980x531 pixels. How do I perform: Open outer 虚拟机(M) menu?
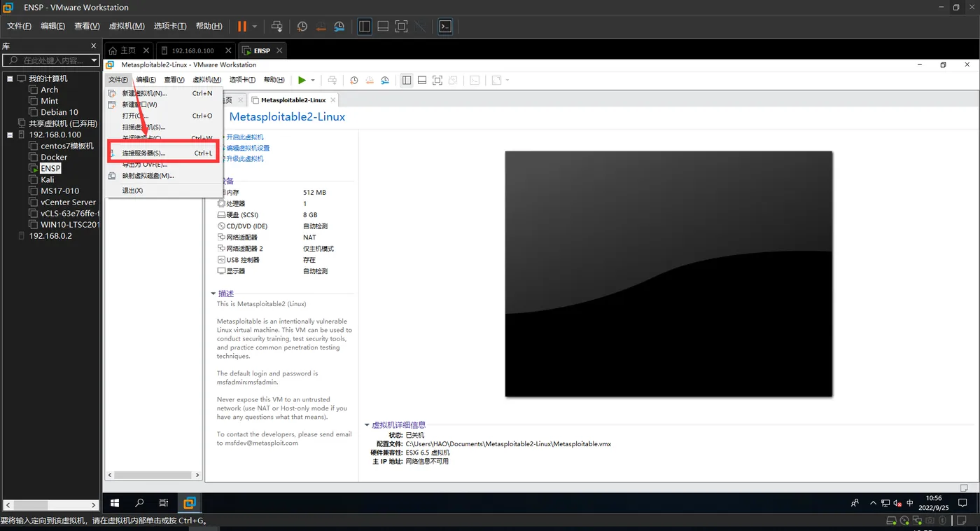pyautogui.click(x=127, y=26)
